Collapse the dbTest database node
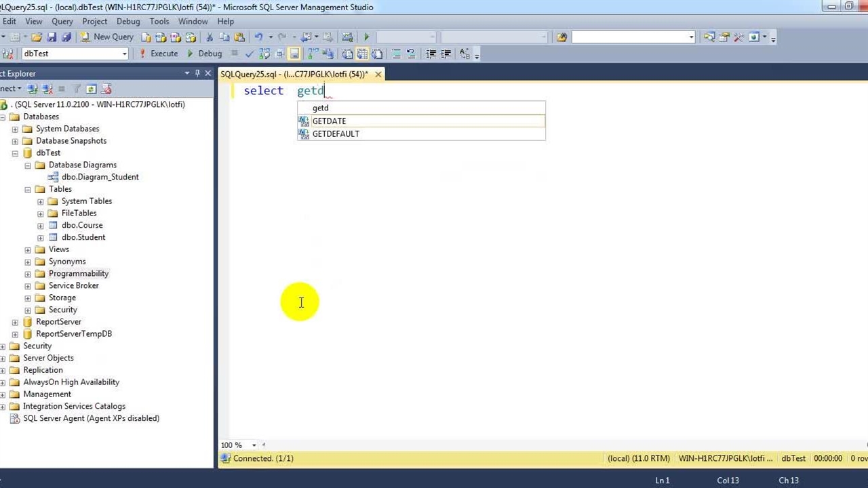 coord(15,153)
